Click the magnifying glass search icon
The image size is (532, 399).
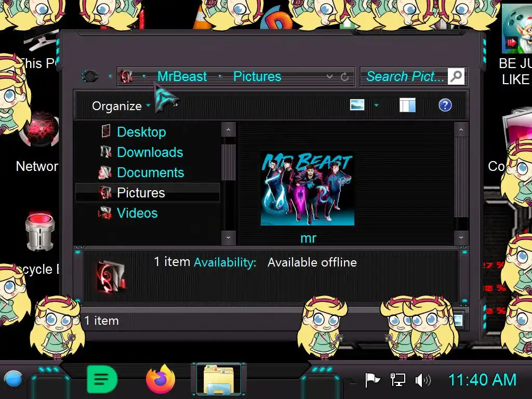[456, 76]
